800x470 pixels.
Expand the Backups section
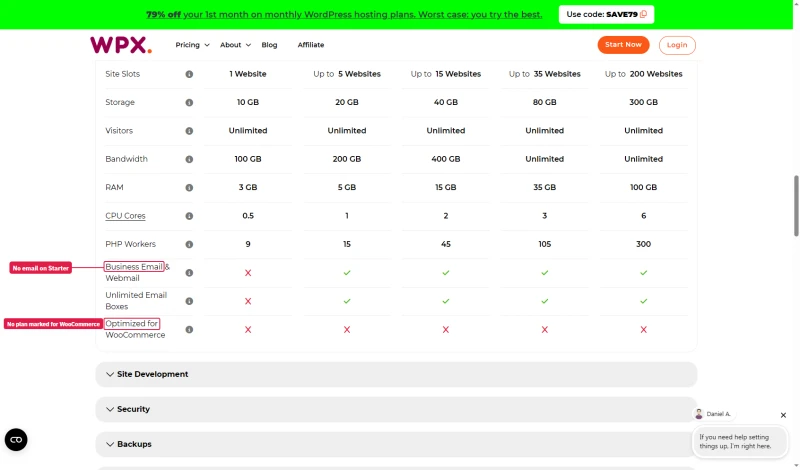click(396, 444)
